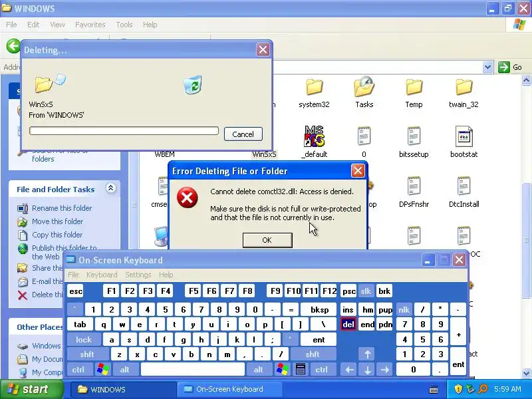Click left Windows logo key on keyboard

coord(103,369)
